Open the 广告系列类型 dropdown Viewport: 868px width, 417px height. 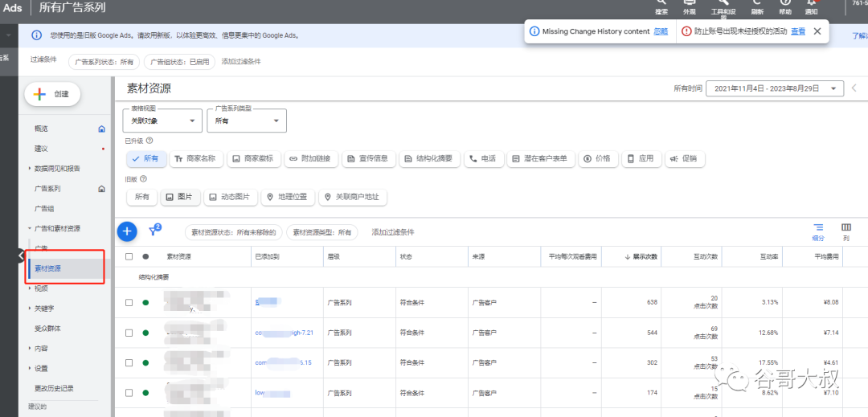tap(247, 121)
